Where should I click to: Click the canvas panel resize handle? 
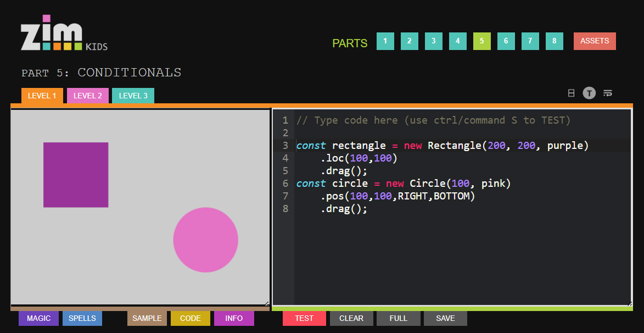pos(267,304)
